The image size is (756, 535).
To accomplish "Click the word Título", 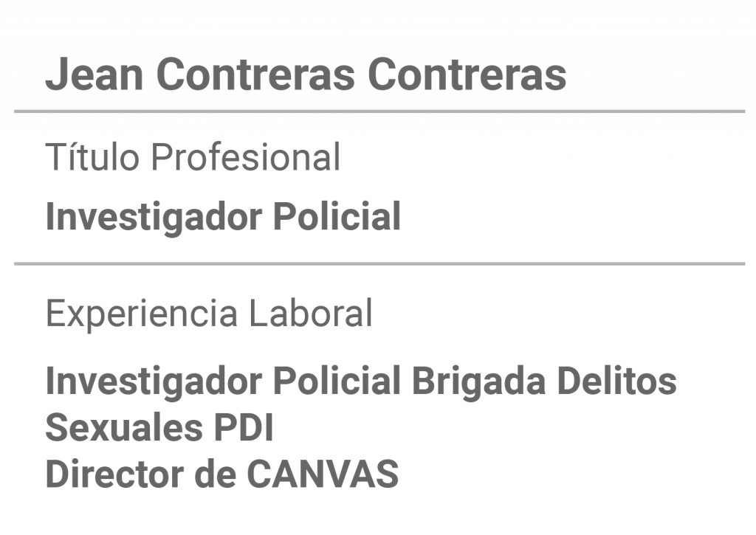I will coord(92,156).
